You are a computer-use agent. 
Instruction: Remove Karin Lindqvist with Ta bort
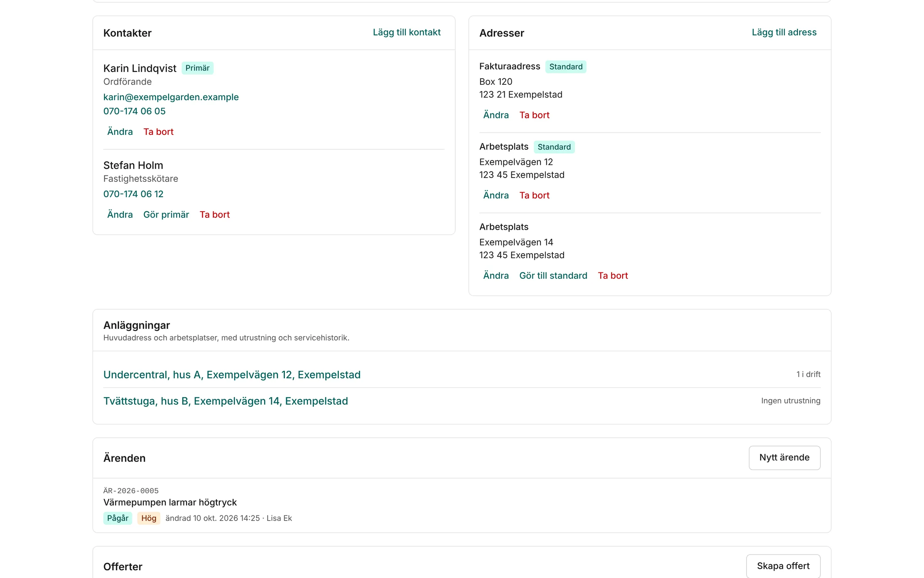tap(158, 132)
